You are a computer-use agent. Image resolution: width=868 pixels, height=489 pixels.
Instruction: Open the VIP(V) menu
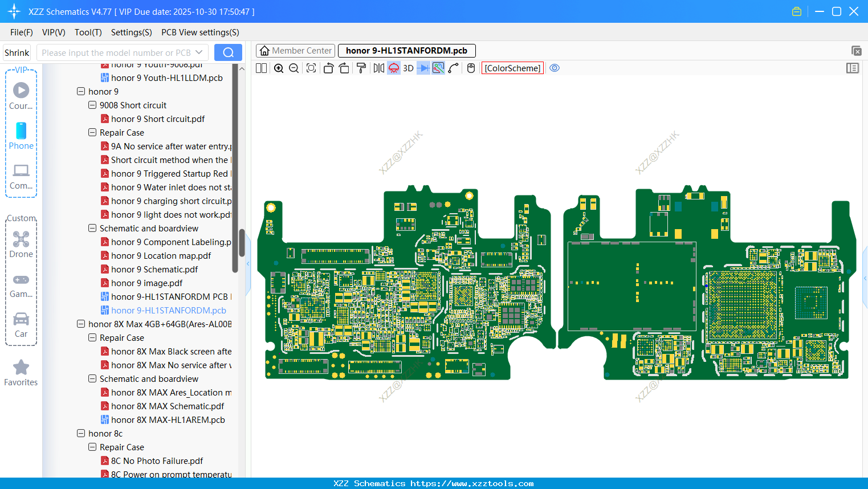(54, 32)
